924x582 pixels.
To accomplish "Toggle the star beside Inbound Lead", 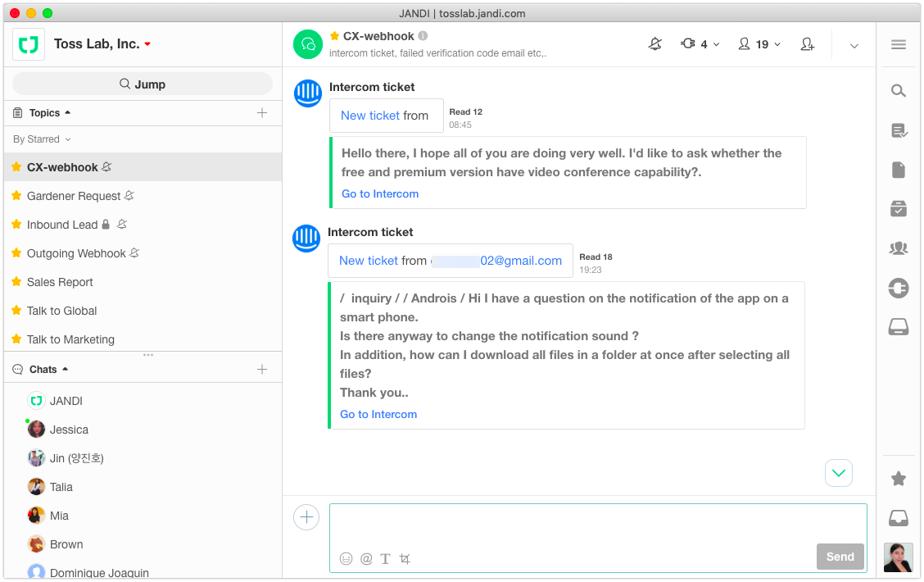I will pos(16,224).
